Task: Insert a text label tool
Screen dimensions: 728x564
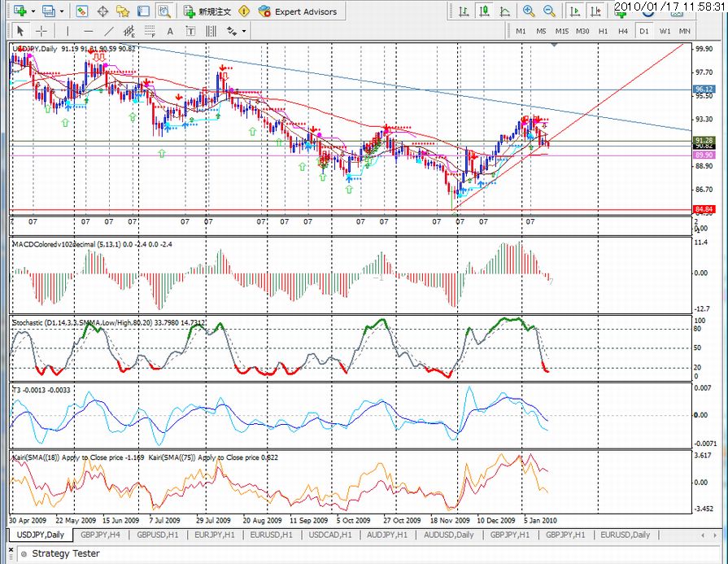Action: (x=192, y=31)
